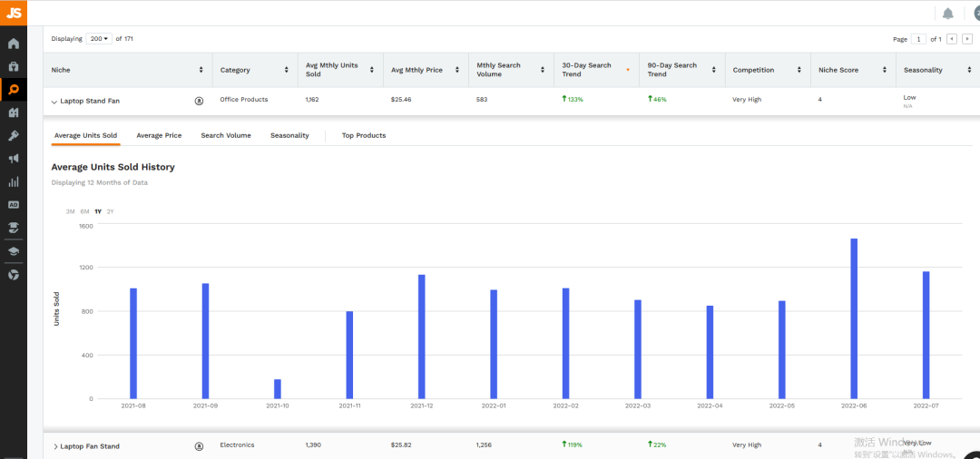The width and height of the screenshot is (980, 459).
Task: Click the Laptop Stand Fan niche name
Action: point(90,101)
